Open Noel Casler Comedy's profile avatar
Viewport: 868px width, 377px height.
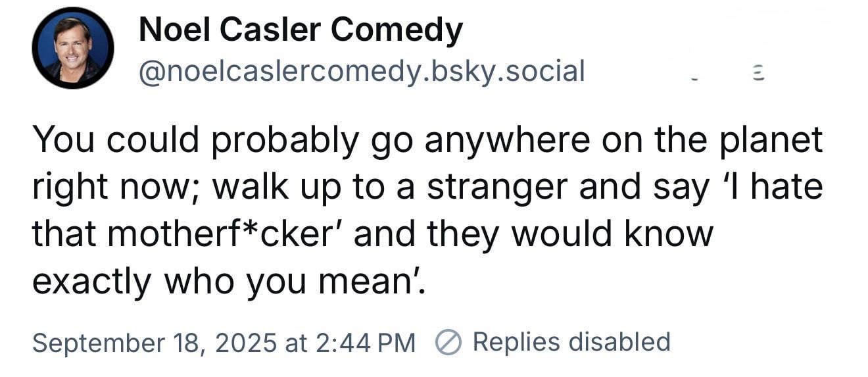click(73, 48)
